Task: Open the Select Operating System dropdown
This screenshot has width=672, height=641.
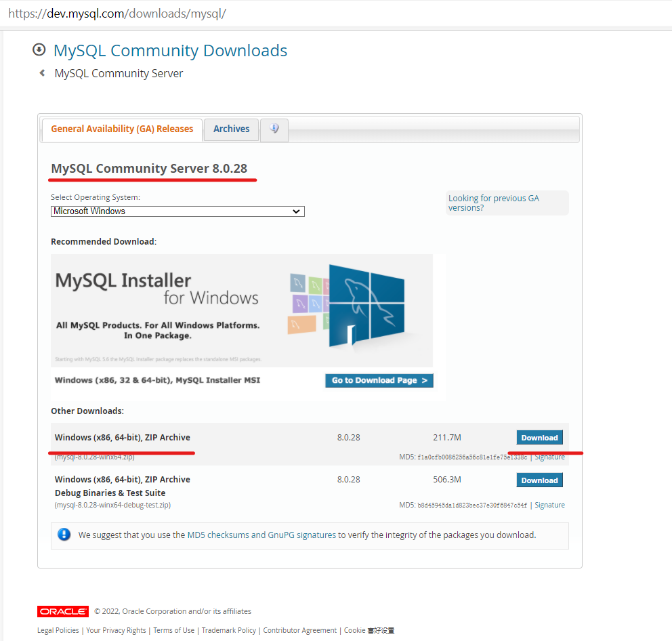Action: tap(177, 211)
